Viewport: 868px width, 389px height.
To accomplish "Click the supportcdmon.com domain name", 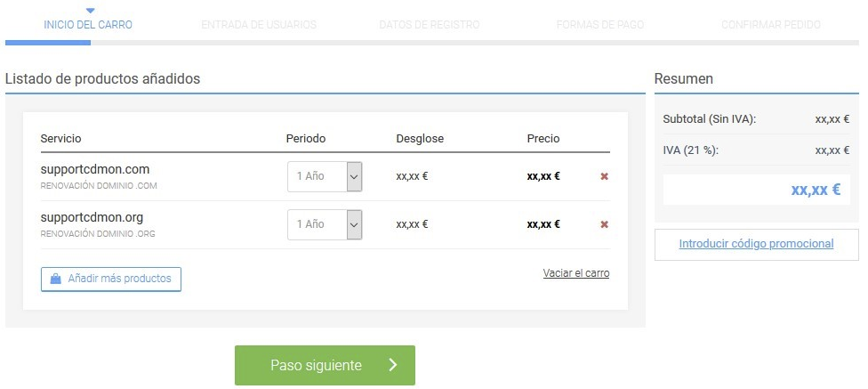I will 94,169.
